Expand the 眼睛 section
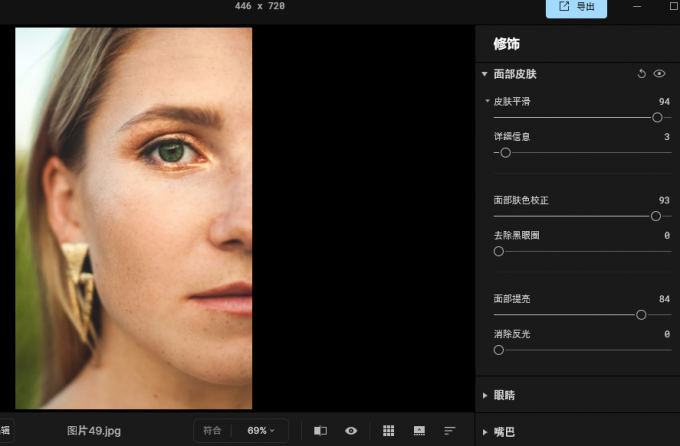 [485, 395]
